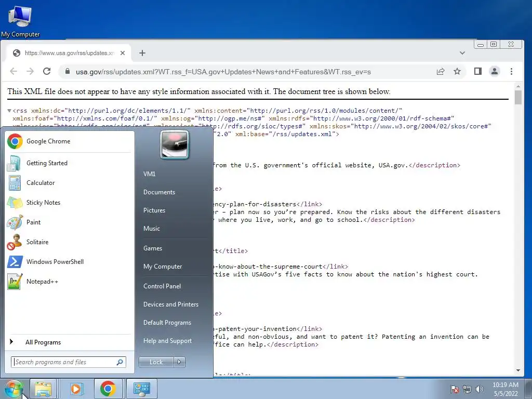Launch Notepad++ from the Start menu
The width and height of the screenshot is (532, 399).
pyautogui.click(x=69, y=281)
